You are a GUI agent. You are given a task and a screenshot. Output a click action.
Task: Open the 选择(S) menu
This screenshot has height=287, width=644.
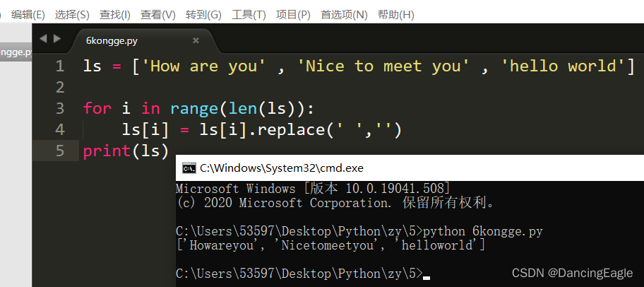pyautogui.click(x=72, y=16)
